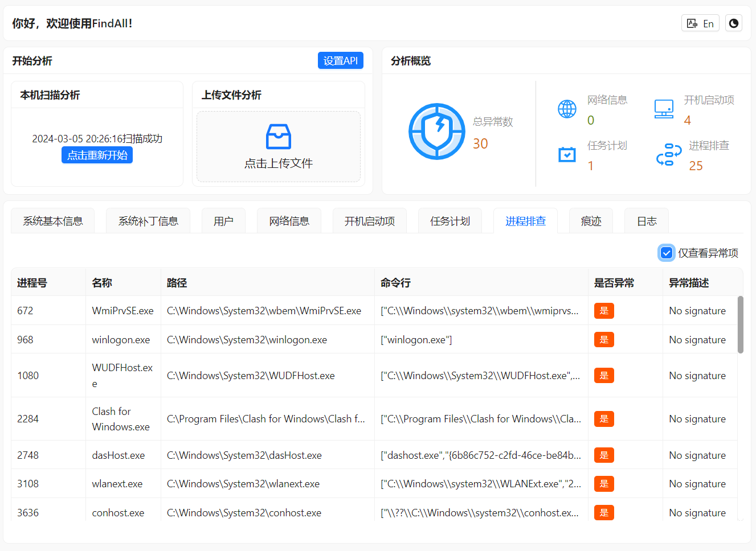
Task: Click the 设置API button
Action: (x=340, y=60)
